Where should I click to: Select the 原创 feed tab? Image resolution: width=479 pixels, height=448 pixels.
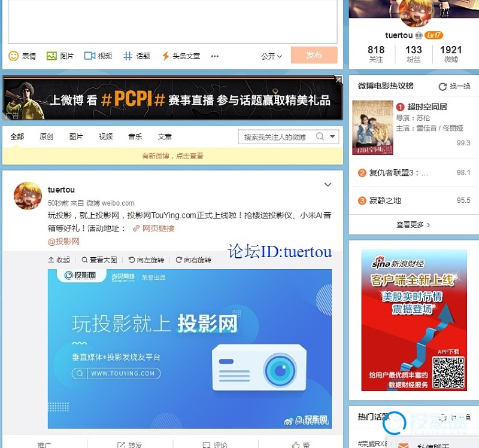pos(47,137)
